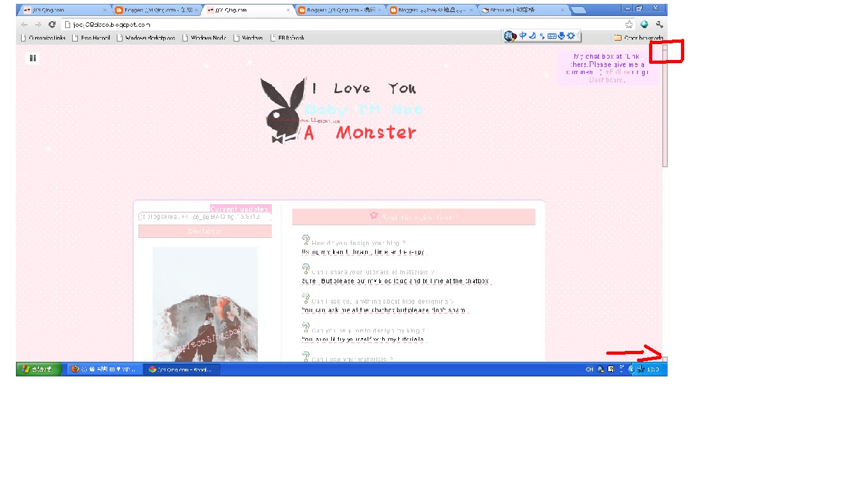Switch to the fourth Blogger YiQing.com tab

pyautogui.click(x=340, y=10)
